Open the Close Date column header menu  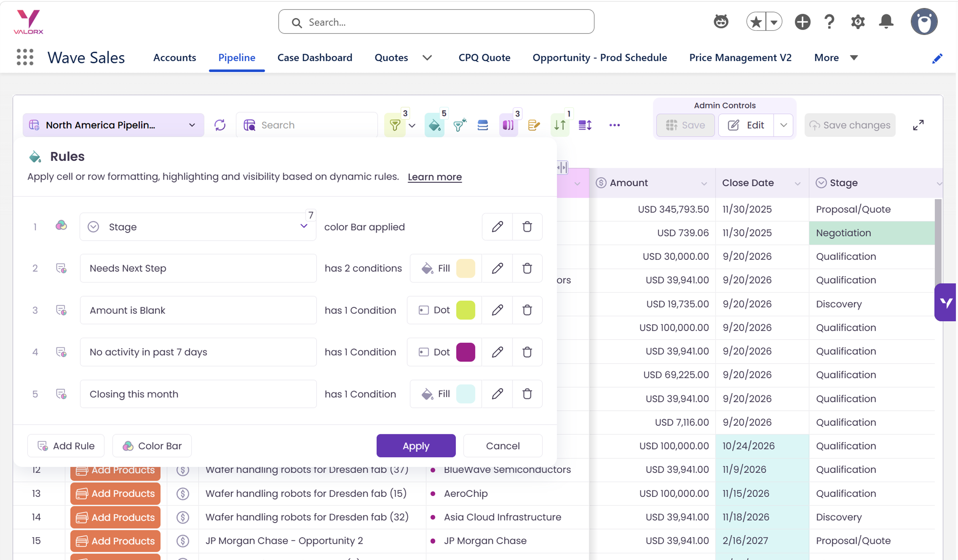[798, 183]
